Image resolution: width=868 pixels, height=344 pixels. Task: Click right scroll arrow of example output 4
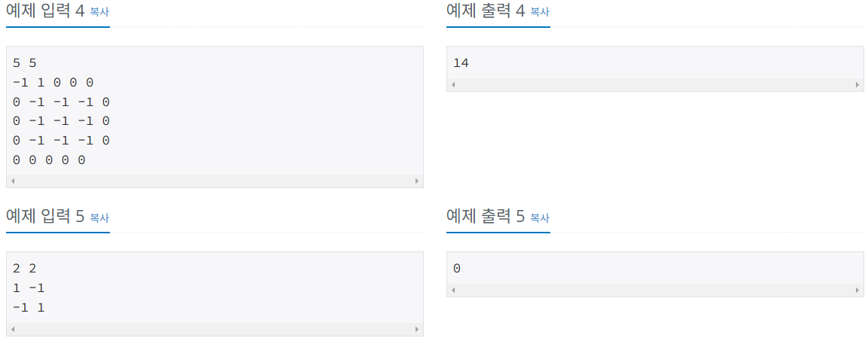[857, 85]
